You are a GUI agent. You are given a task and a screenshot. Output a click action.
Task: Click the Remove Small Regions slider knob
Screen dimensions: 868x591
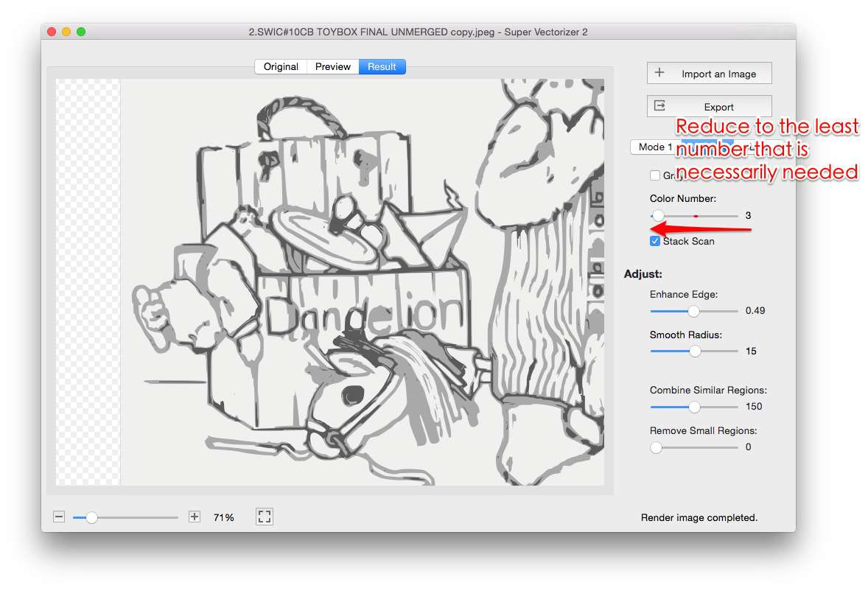[656, 447]
